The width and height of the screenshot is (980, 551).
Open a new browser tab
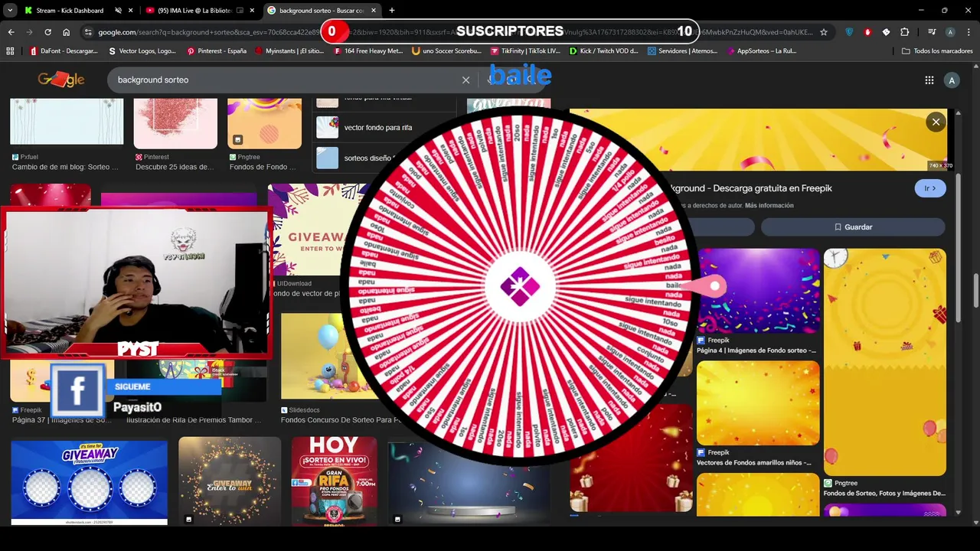click(392, 11)
